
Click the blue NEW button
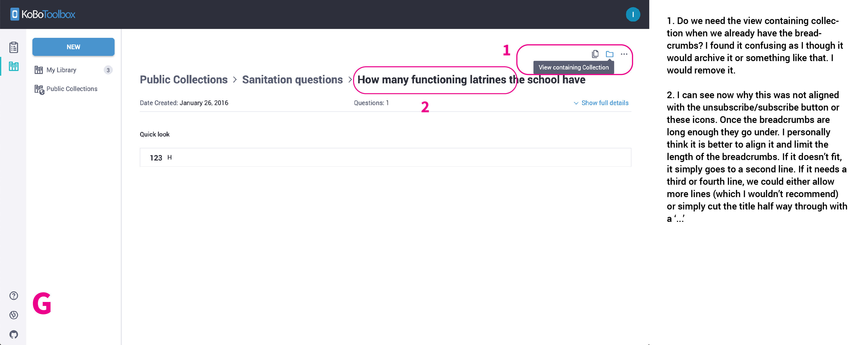click(73, 47)
